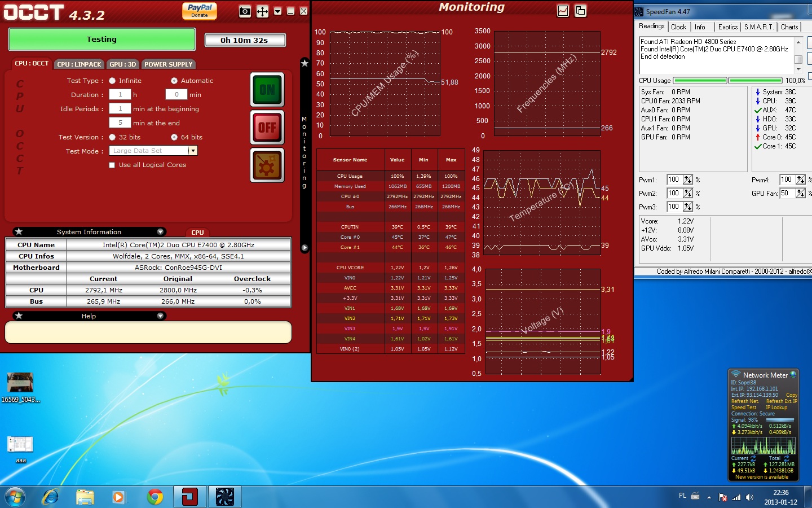This screenshot has width=812, height=508.
Task: Open the Test Mode Large Data Set dropdown
Action: coord(153,151)
